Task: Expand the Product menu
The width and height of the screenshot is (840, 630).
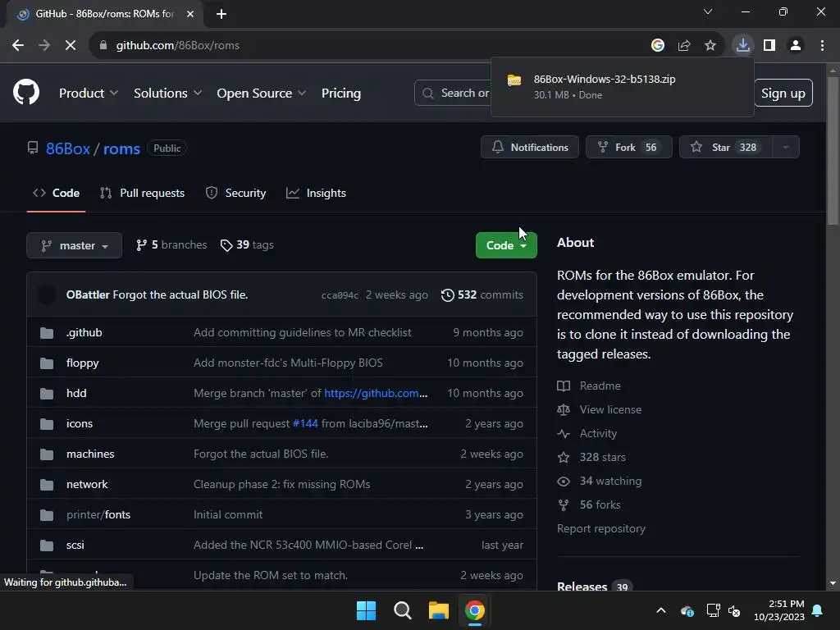Action: 89,94
